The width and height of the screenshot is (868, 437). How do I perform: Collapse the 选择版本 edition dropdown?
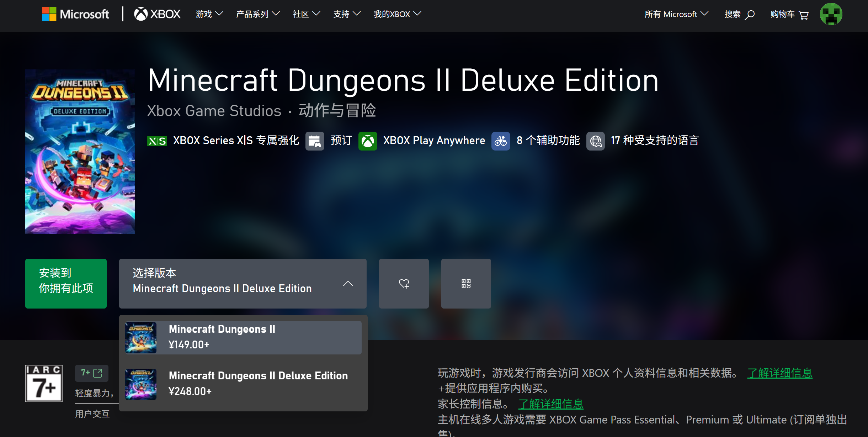(243, 284)
